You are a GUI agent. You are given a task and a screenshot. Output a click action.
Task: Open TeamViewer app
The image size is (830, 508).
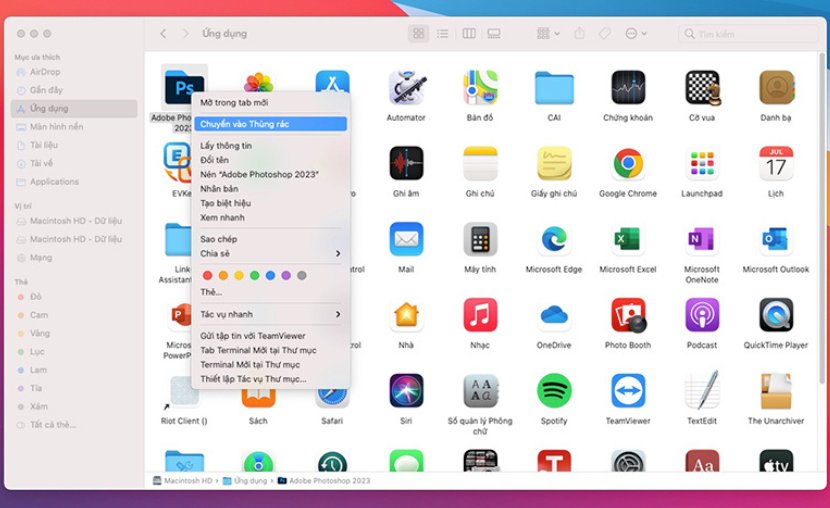pos(628,391)
